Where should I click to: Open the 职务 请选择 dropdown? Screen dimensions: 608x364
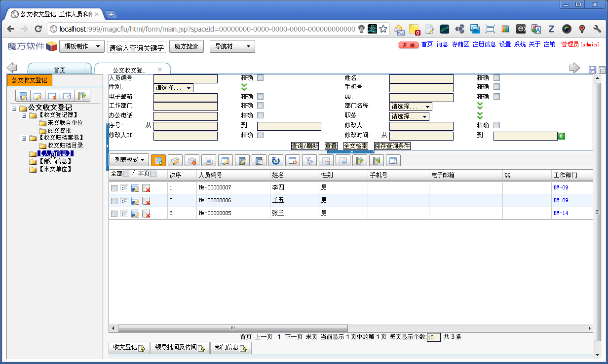click(x=409, y=116)
